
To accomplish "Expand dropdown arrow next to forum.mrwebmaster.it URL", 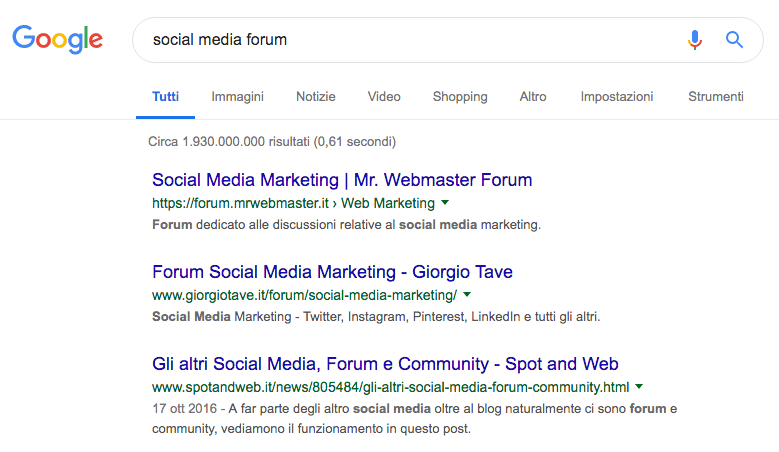I will click(x=445, y=203).
